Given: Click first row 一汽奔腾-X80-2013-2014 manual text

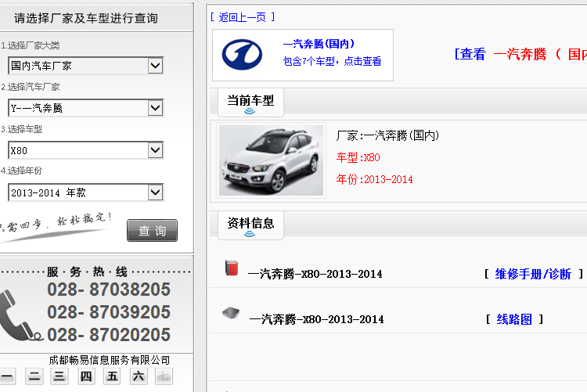Looking at the screenshot, I should (x=315, y=275).
